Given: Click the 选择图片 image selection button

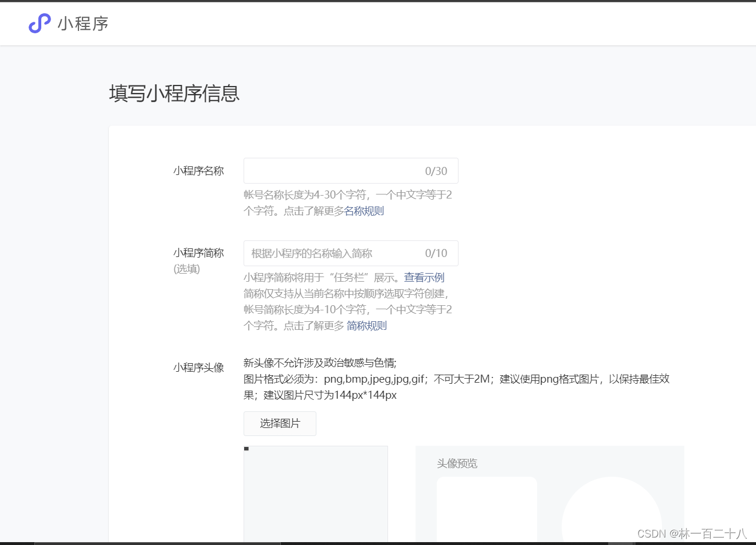Looking at the screenshot, I should 280,423.
